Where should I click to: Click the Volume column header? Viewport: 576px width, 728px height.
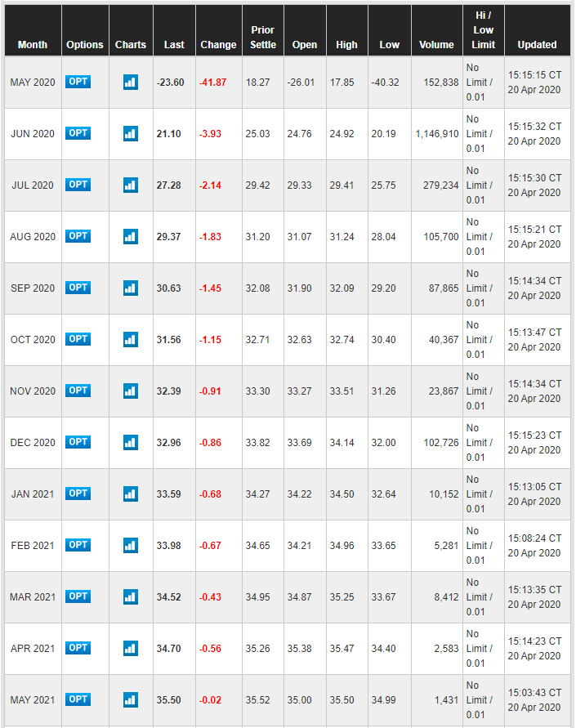pos(436,45)
